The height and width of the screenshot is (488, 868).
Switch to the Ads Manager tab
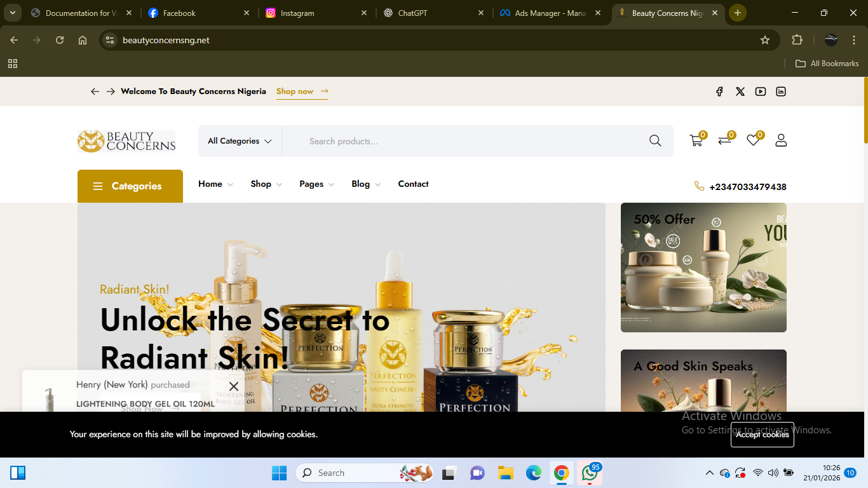click(552, 13)
